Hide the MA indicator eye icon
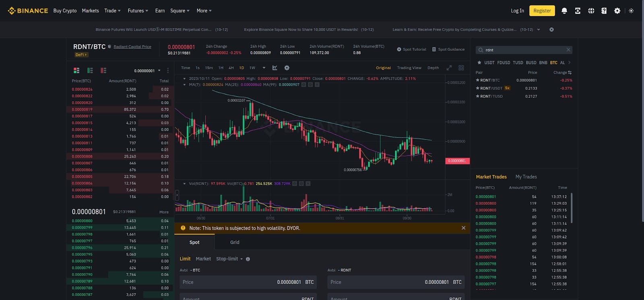This screenshot has width=644, height=300. pos(304,84)
